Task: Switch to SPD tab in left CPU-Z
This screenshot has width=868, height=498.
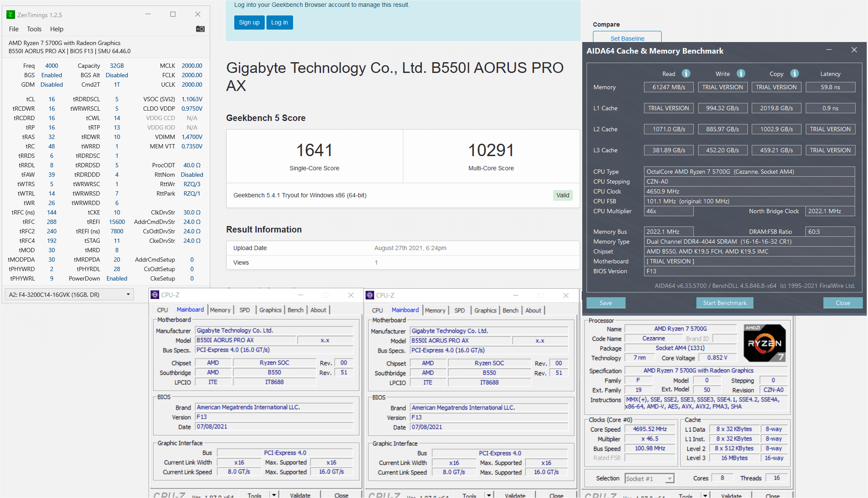Action: 245,310
